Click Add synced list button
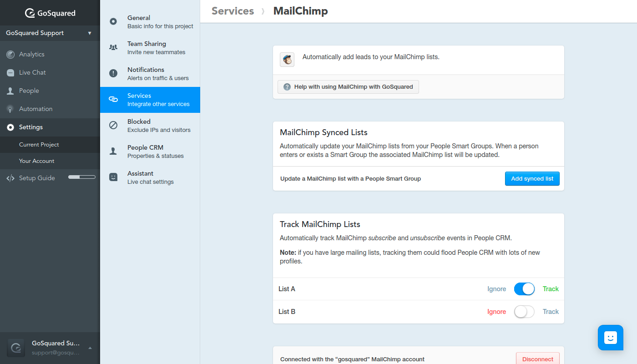 point(532,179)
